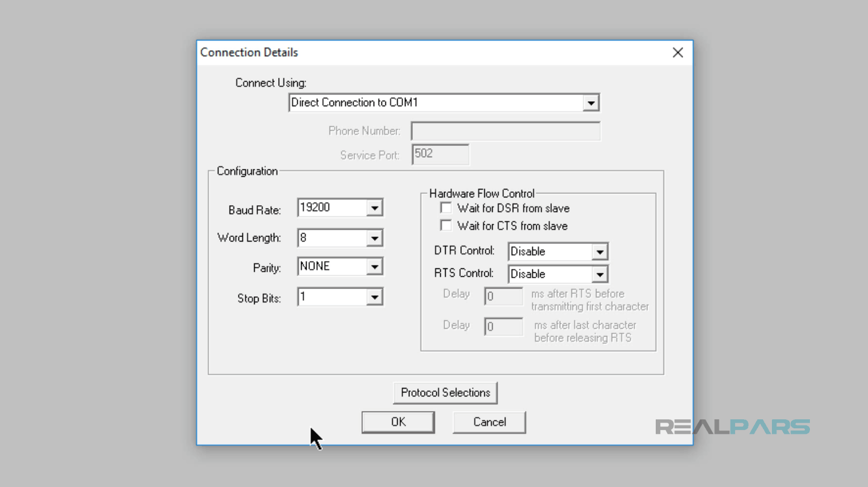868x487 pixels.
Task: Click the Delay field before releasing RTS
Action: tap(502, 327)
